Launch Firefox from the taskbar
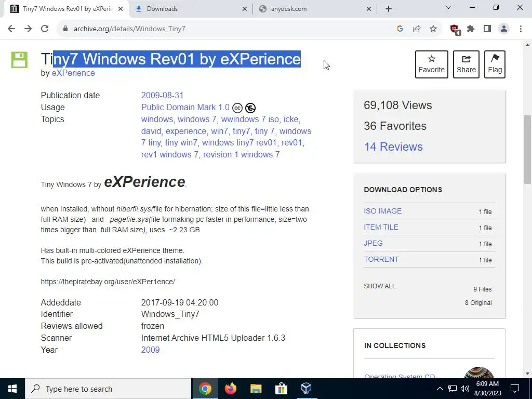The height and width of the screenshot is (399, 532). tap(230, 389)
